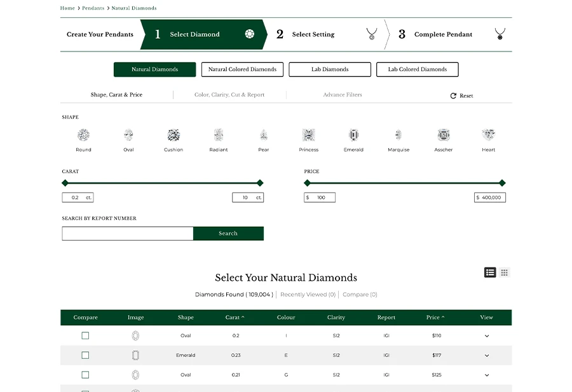Open the Lab Diamonds tab
The height and width of the screenshot is (392, 572).
(x=330, y=69)
